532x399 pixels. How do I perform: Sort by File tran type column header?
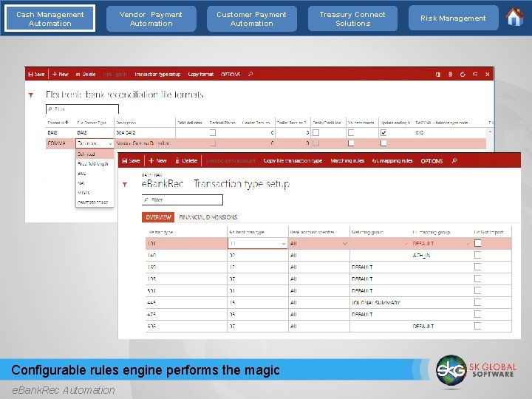[x=160, y=233]
